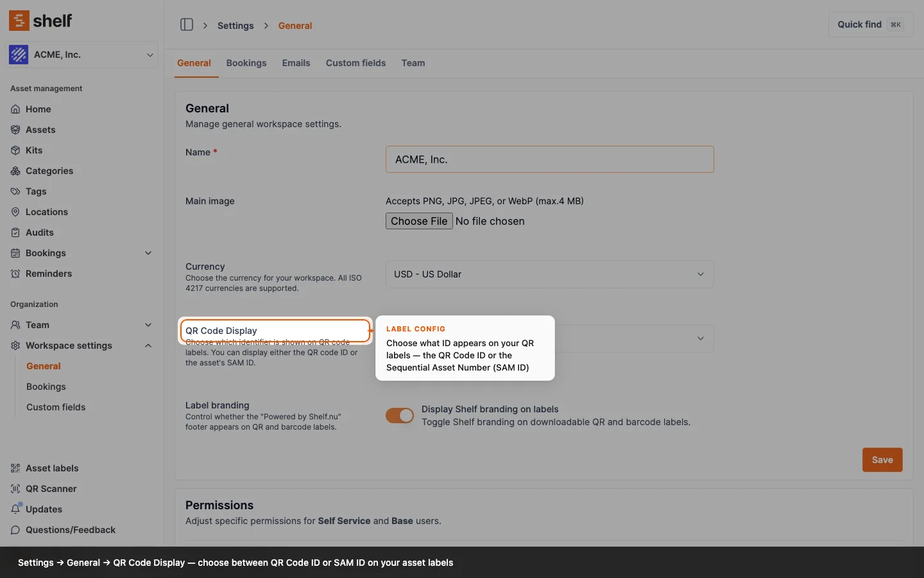The image size is (924, 578).
Task: Expand the Bookings sidebar submenu chevron
Action: pos(148,253)
